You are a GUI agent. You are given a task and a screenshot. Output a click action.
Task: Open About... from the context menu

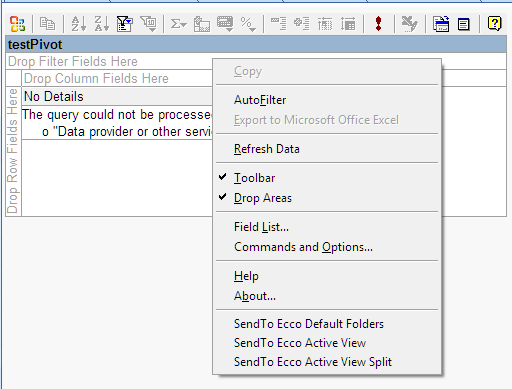click(327, 296)
